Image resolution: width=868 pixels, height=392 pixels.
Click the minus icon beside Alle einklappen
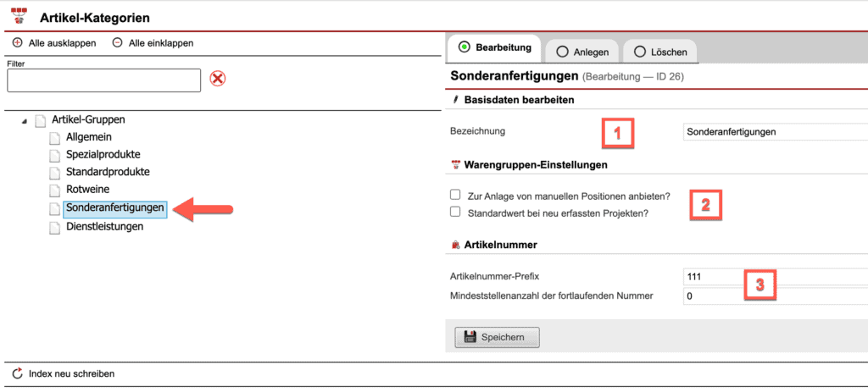click(117, 42)
